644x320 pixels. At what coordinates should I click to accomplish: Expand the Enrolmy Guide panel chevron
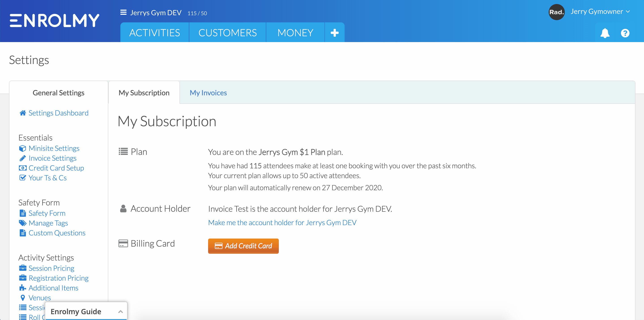(121, 311)
